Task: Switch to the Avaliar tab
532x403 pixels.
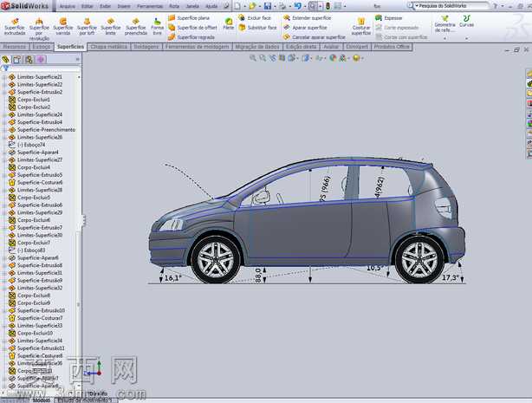Action: [331, 47]
